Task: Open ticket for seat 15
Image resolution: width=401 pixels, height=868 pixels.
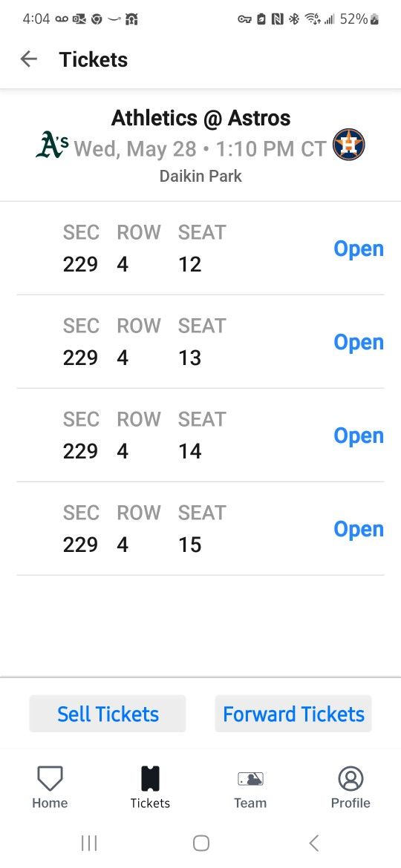Action: point(359,530)
